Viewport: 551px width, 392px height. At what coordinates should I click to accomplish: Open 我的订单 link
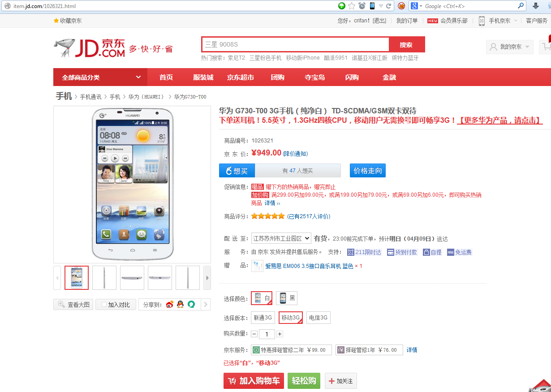coord(407,21)
